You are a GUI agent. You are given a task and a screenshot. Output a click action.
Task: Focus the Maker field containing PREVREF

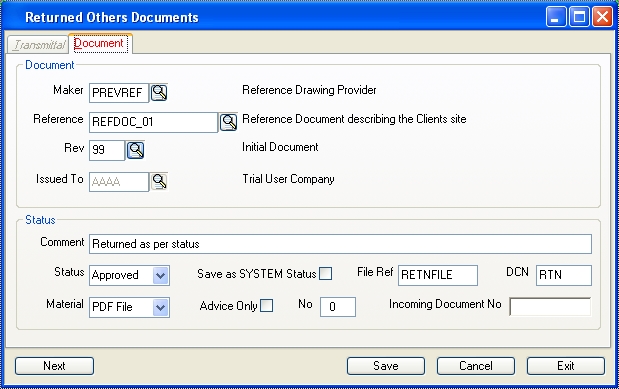pos(119,93)
